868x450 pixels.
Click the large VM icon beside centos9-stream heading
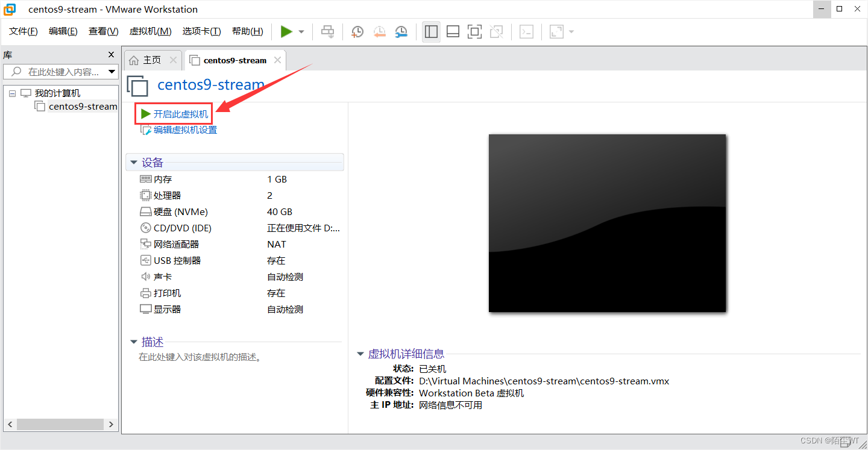[x=137, y=86]
